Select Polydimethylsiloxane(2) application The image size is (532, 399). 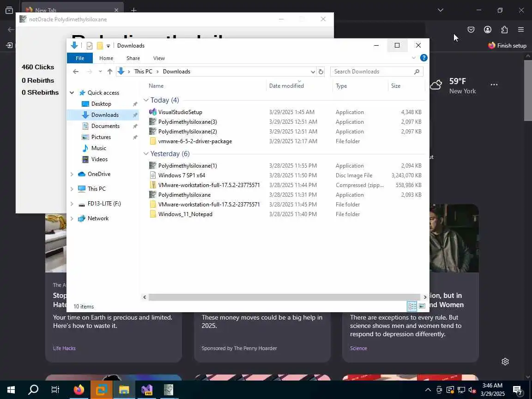pos(187,132)
